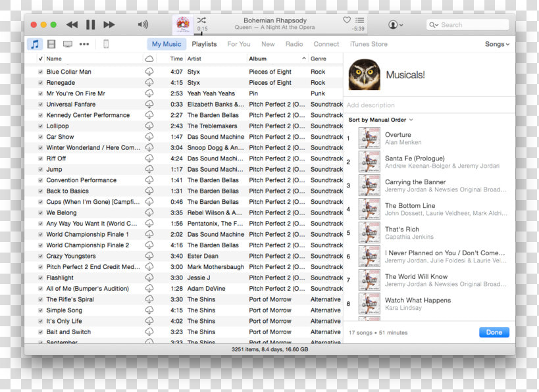Skip back to the previous track
The image size is (539, 392).
coord(72,24)
